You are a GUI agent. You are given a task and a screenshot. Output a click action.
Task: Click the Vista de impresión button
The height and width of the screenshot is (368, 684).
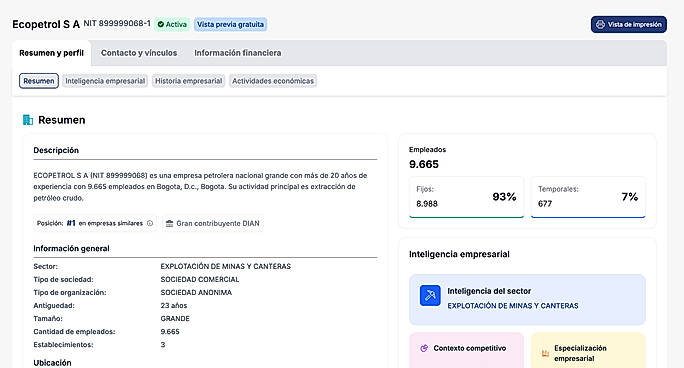point(629,24)
